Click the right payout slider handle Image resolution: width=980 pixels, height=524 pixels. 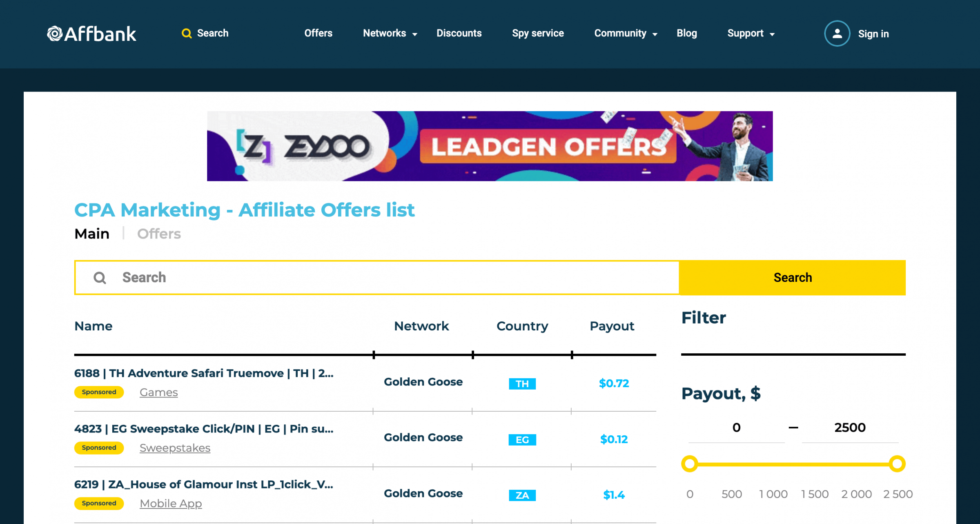click(x=897, y=464)
